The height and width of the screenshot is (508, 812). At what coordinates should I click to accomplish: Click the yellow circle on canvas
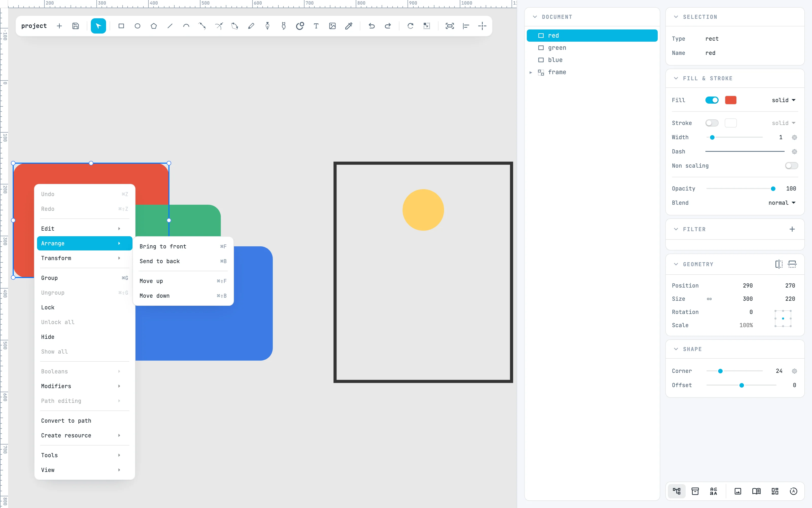point(423,210)
